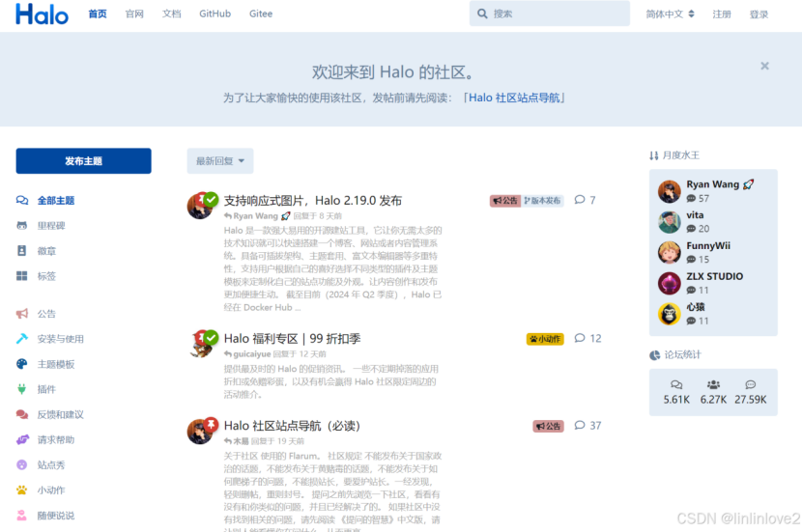Click vita's avatar in 月度水王
This screenshot has width=802, height=532.
669,222
